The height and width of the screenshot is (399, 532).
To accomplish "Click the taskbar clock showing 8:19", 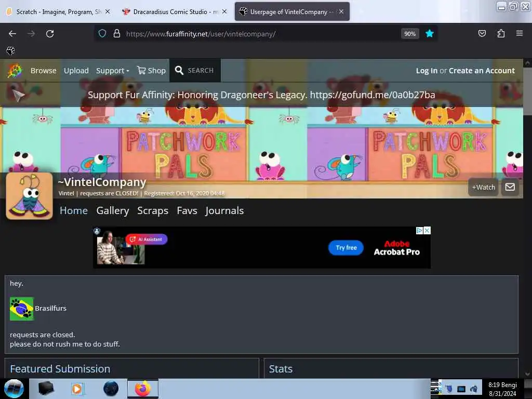I will (x=502, y=389).
